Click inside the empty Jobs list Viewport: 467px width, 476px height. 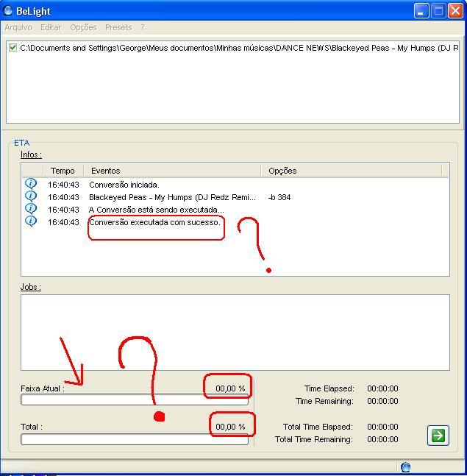pos(235,333)
